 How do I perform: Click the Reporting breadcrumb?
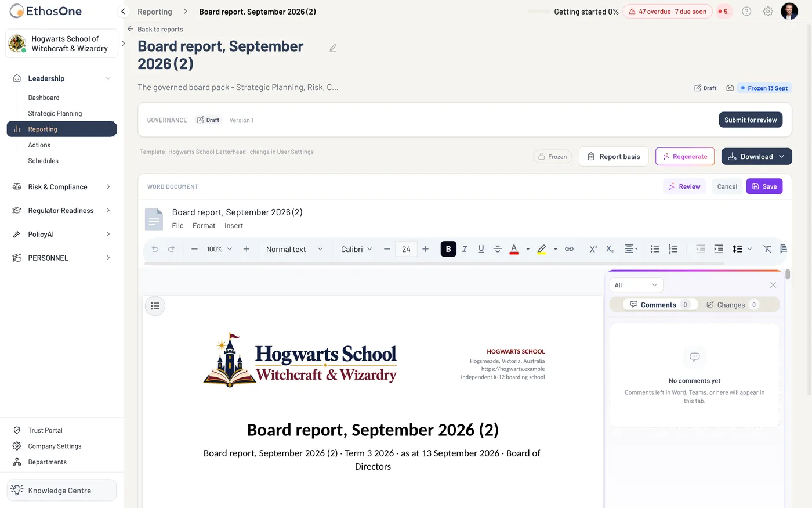(155, 12)
